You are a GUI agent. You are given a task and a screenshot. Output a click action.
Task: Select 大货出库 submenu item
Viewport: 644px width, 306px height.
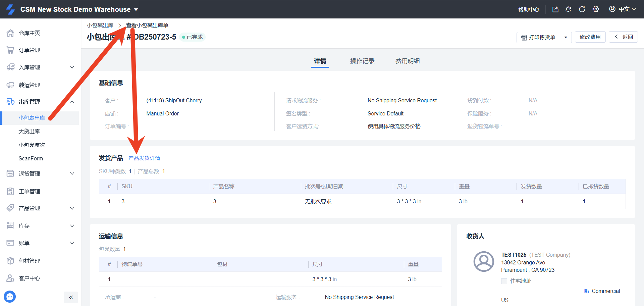pyautogui.click(x=29, y=131)
